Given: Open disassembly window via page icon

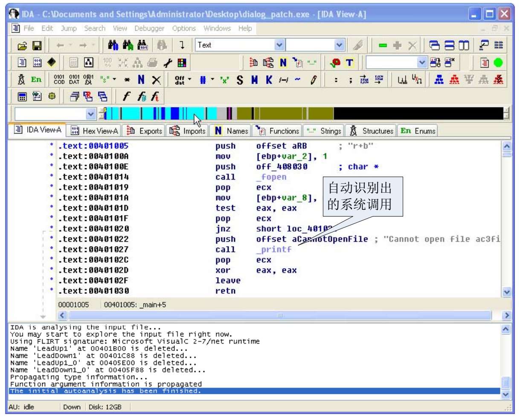Looking at the screenshot, I should tap(22, 63).
